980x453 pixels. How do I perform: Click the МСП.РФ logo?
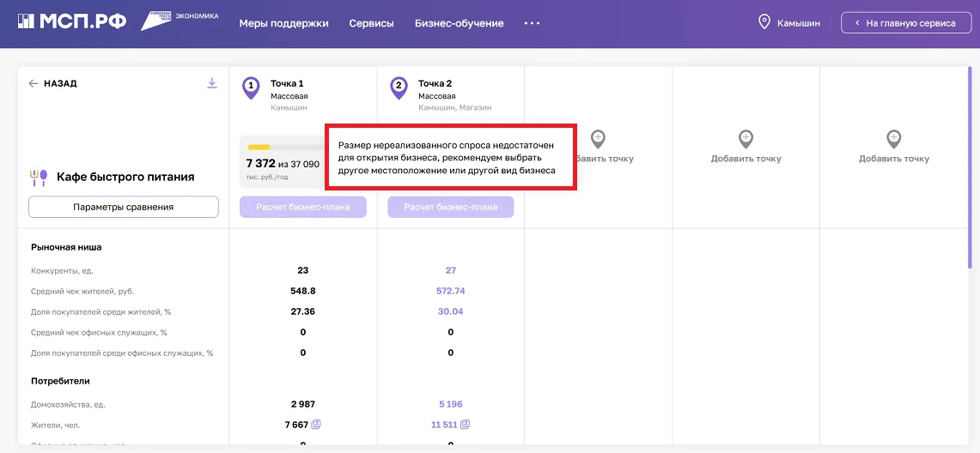[x=72, y=22]
